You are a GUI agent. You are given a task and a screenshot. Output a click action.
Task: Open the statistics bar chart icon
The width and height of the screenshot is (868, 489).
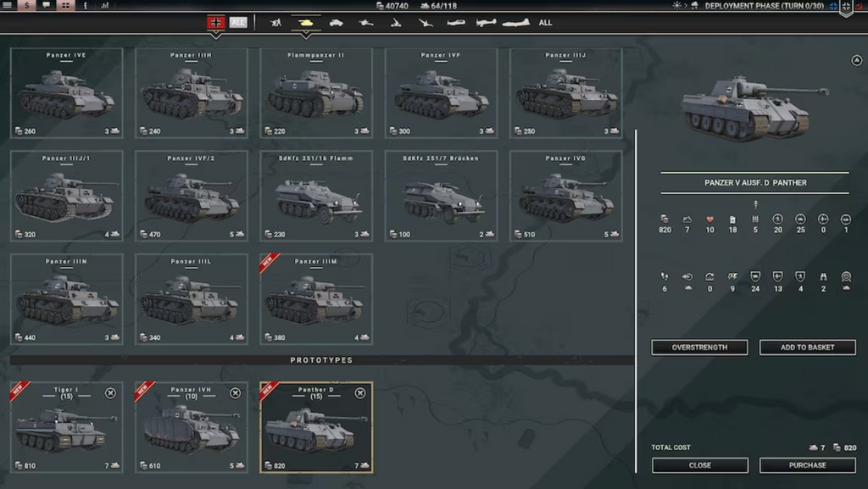tap(104, 6)
